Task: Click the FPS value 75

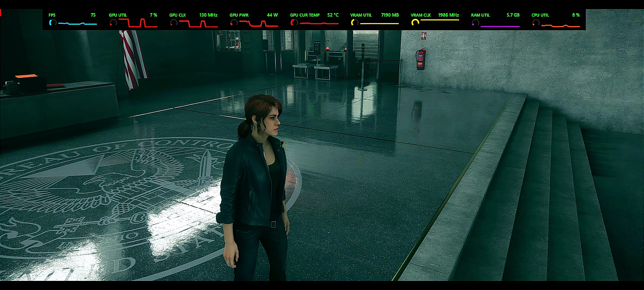Action: 93,15
